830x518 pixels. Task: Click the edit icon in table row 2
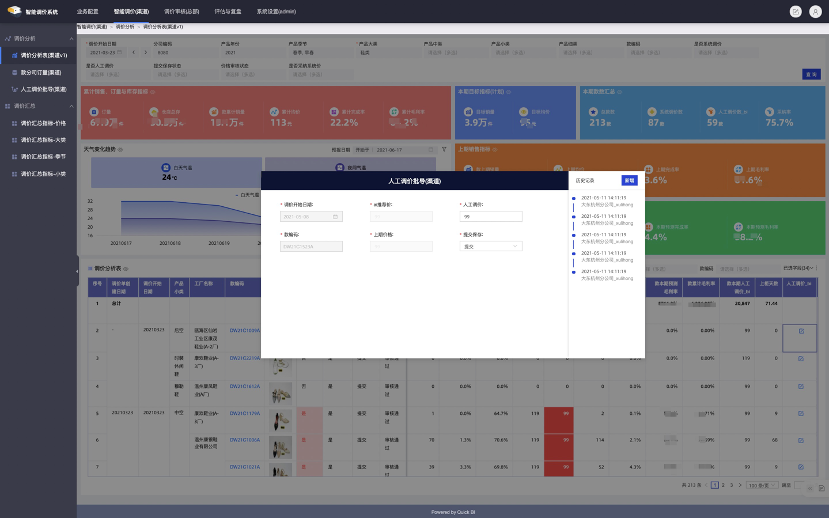click(x=800, y=331)
